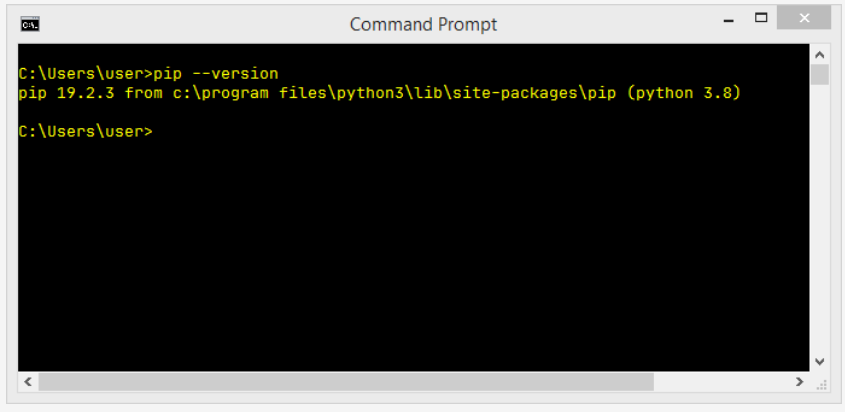The height and width of the screenshot is (412, 845).
Task: Click the horizontal scrollbar right arrow
Action: 799,382
